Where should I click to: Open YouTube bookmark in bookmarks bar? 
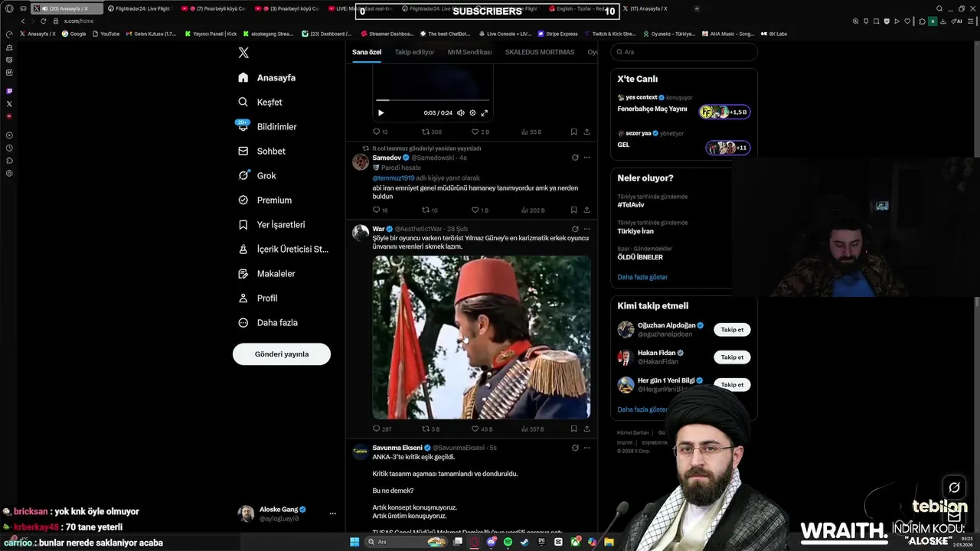[x=106, y=34]
